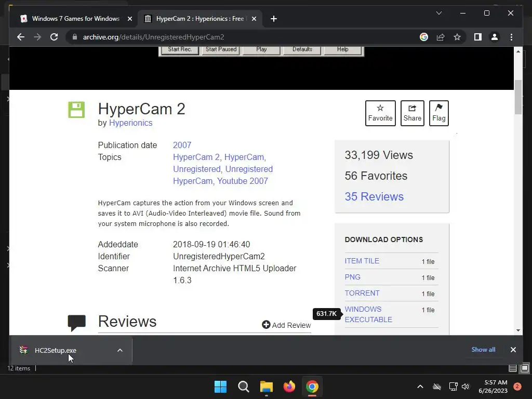Click the Defaults button in preview
The width and height of the screenshot is (532, 399).
pyautogui.click(x=302, y=49)
